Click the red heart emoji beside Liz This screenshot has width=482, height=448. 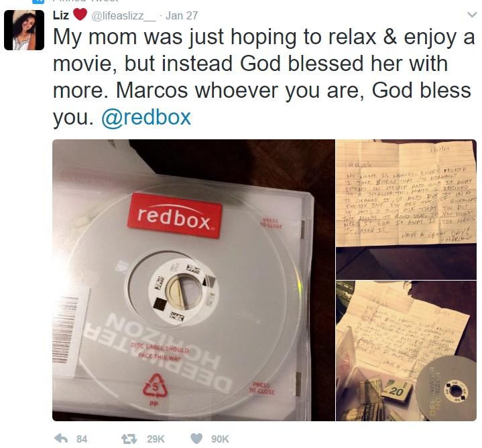click(80, 15)
